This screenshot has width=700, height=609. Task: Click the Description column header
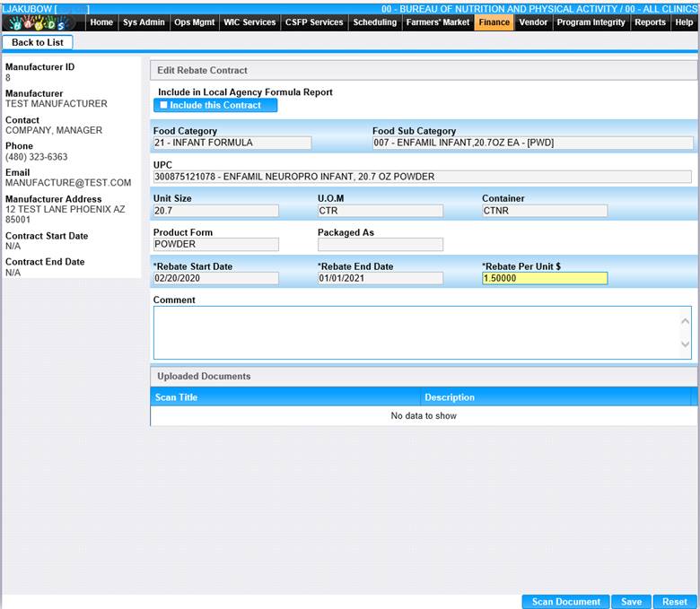556,397
